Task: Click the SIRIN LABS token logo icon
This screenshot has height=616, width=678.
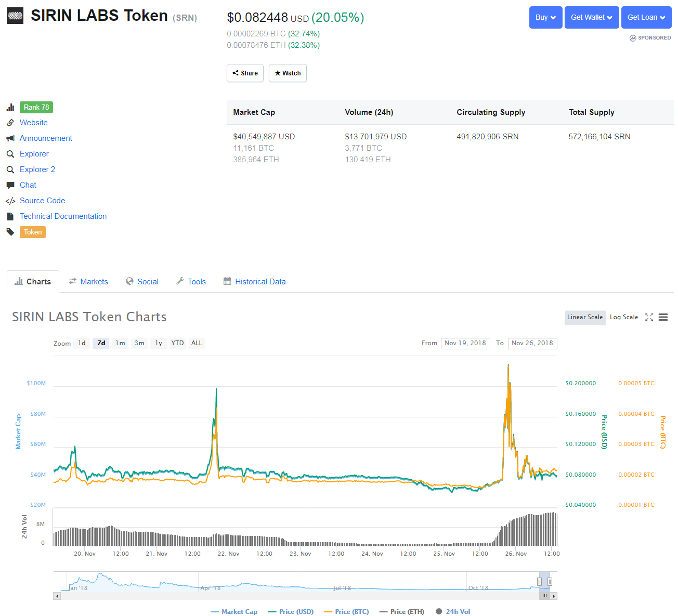Action: 16,16
